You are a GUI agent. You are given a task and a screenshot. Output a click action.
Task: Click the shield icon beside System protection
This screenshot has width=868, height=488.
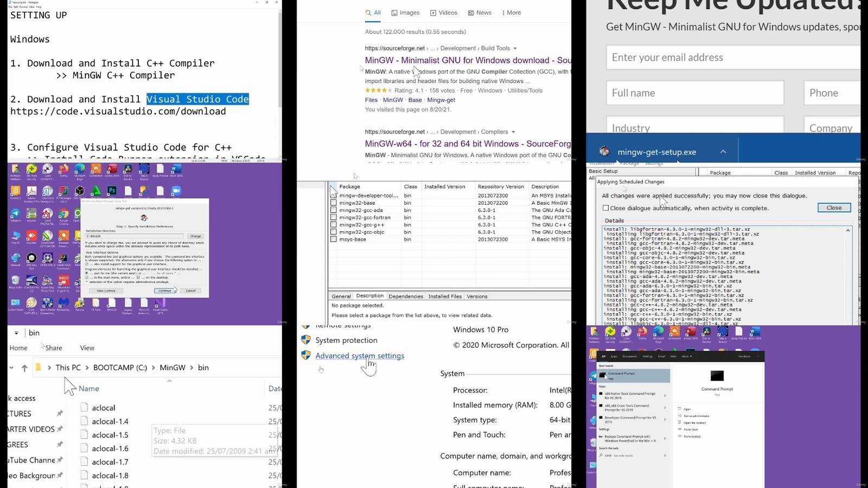[x=306, y=340]
